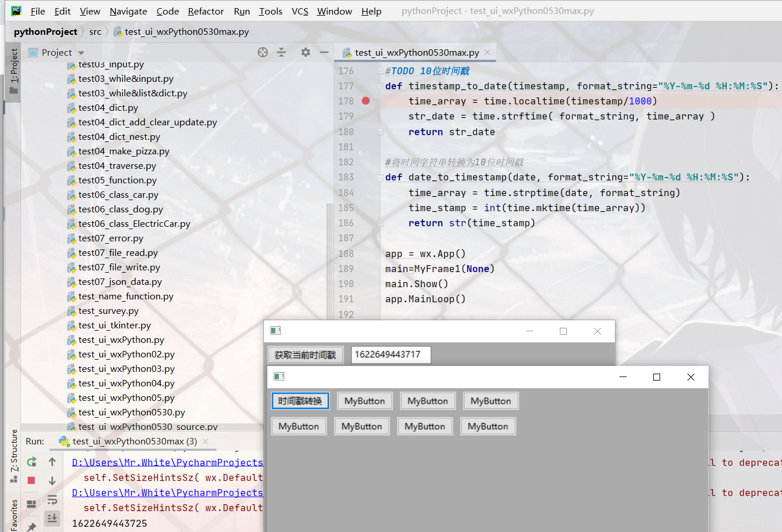Select test06_class_ElectricCar.py in project tree
The image size is (782, 532).
(134, 224)
